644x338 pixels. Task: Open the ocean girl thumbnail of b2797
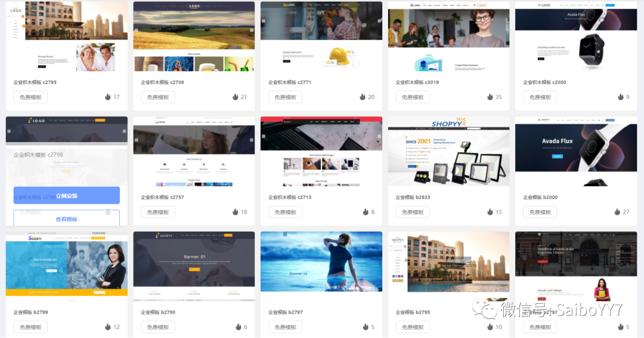(321, 262)
